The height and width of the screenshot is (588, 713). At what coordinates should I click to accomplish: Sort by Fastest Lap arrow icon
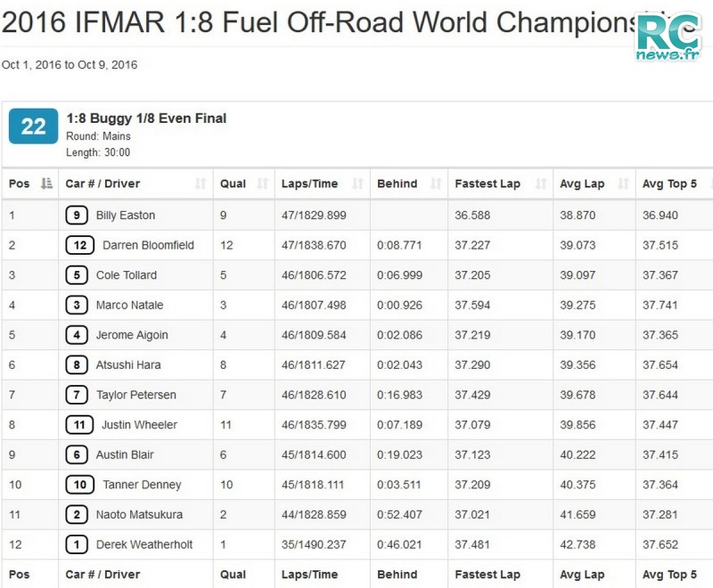pos(541,184)
